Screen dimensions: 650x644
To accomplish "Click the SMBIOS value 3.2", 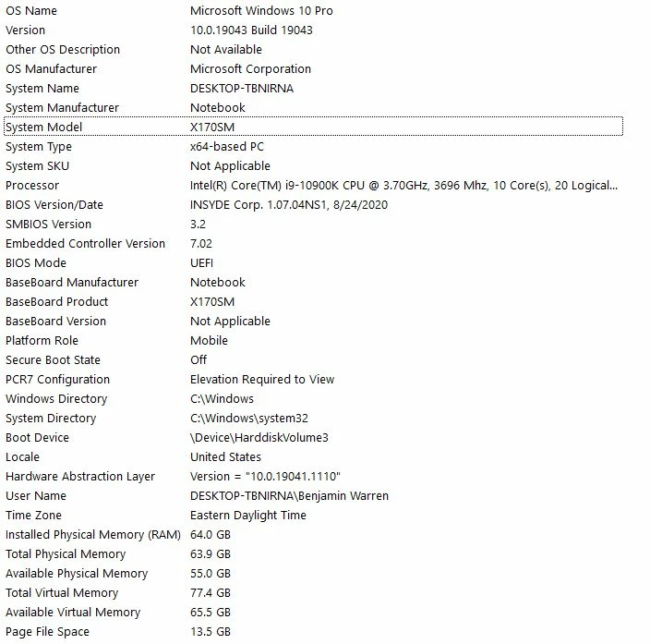I will pyautogui.click(x=199, y=225).
